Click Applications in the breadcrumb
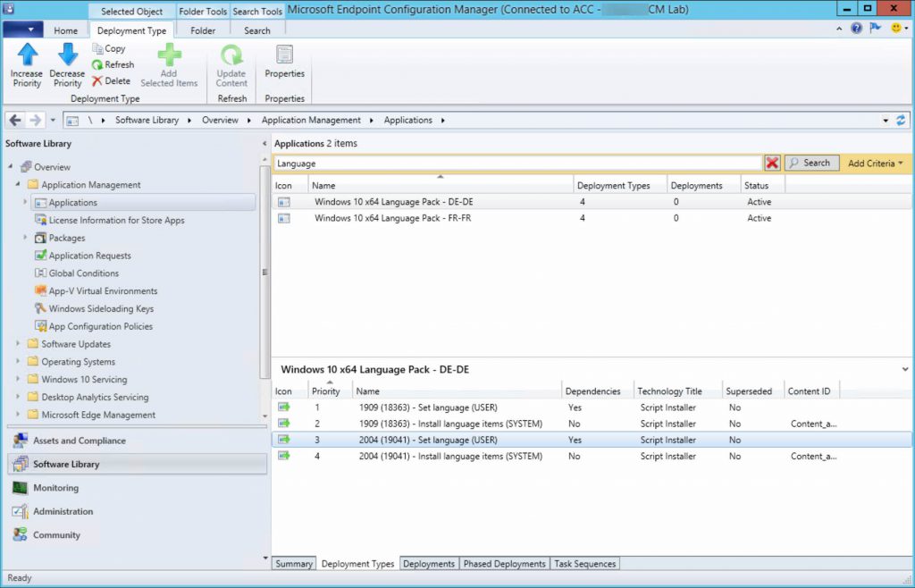Screen dimensions: 915x588 tap(407, 120)
